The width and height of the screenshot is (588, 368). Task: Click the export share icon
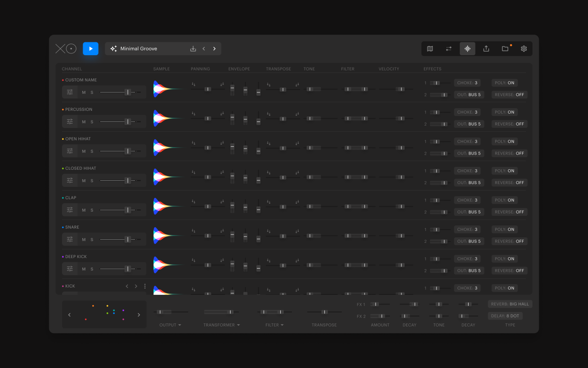coord(486,49)
